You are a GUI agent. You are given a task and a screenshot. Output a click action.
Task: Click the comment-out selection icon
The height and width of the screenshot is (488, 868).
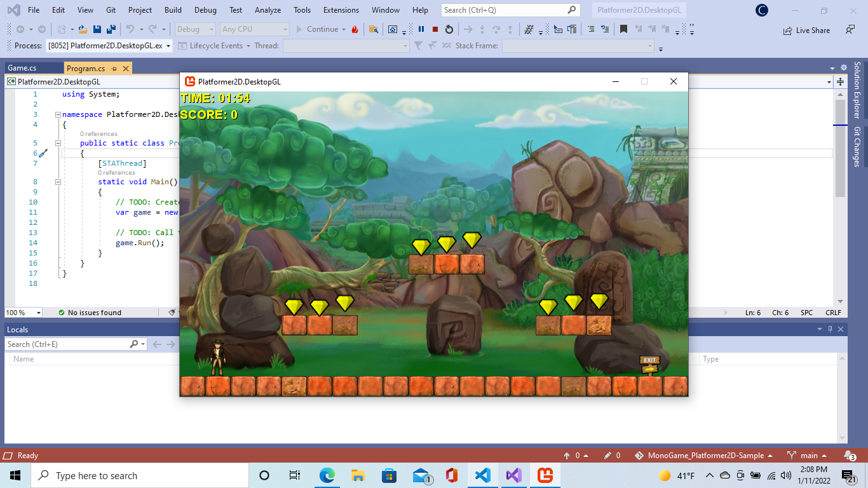pyautogui.click(x=591, y=29)
